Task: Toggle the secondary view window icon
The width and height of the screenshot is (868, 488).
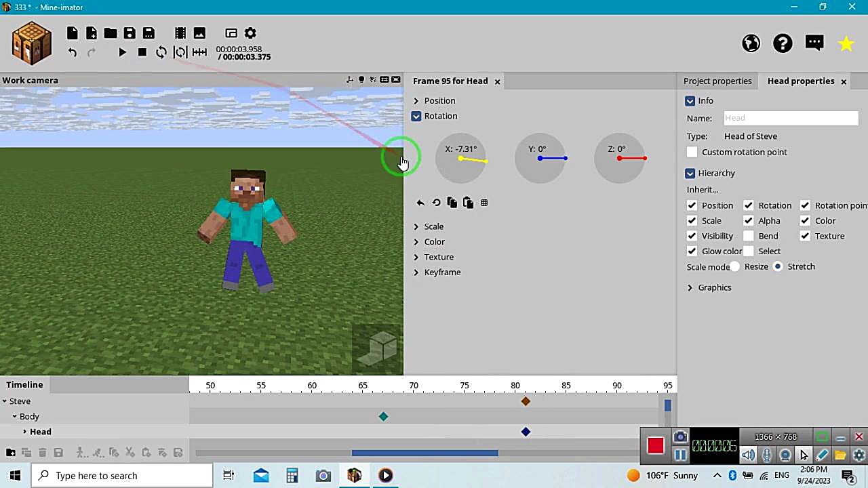Action: click(231, 33)
